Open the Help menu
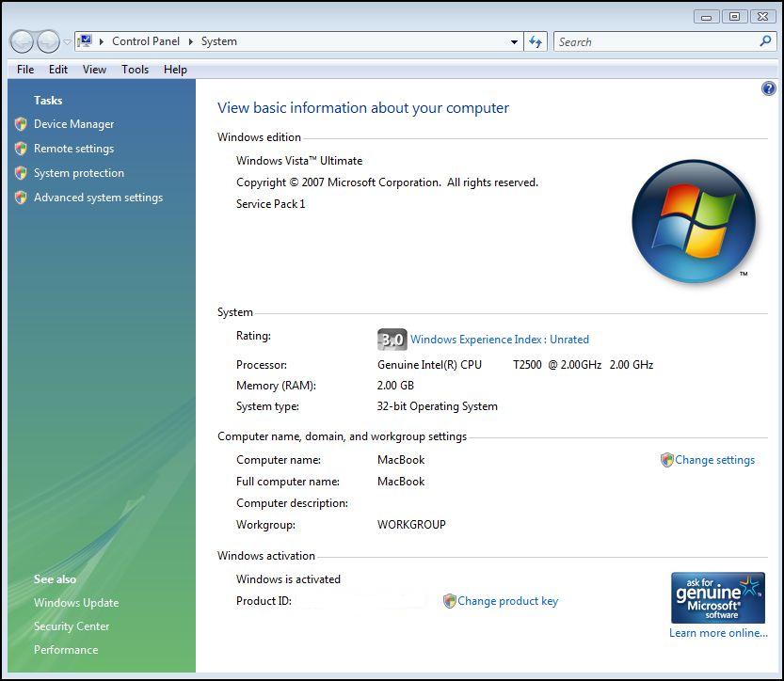The image size is (784, 681). [x=175, y=70]
